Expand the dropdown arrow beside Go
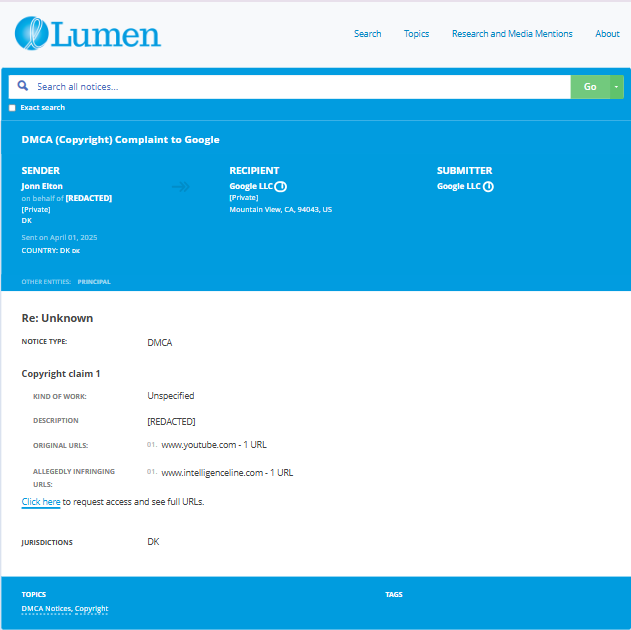 pyautogui.click(x=616, y=87)
